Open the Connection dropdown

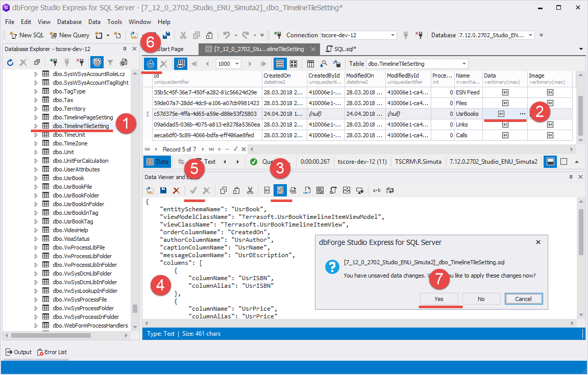pos(393,35)
